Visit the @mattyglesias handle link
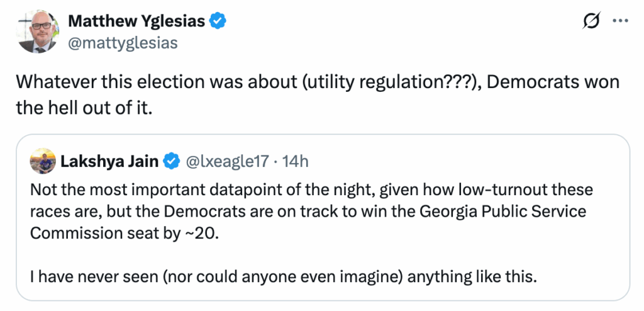Image resolution: width=644 pixels, height=311 pixels. [x=123, y=43]
